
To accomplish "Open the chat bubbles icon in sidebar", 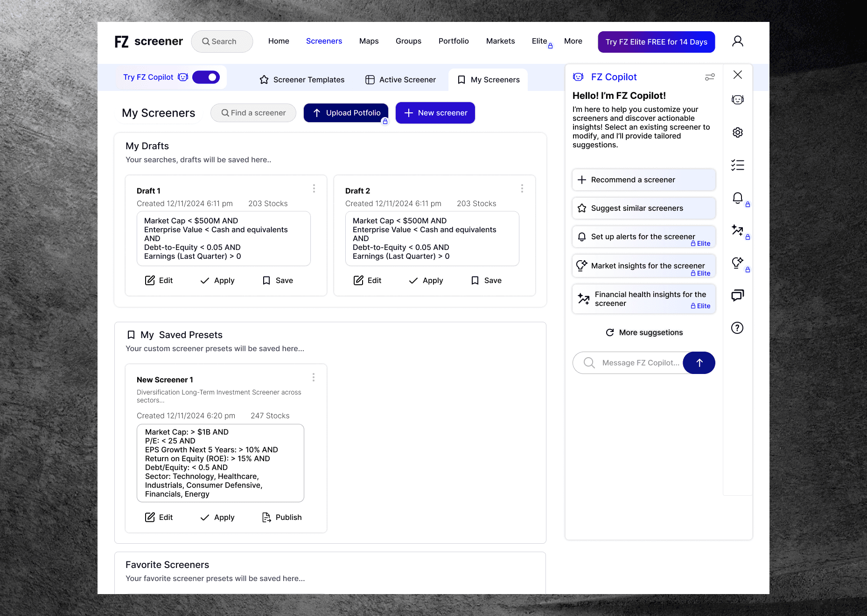I will [x=738, y=295].
